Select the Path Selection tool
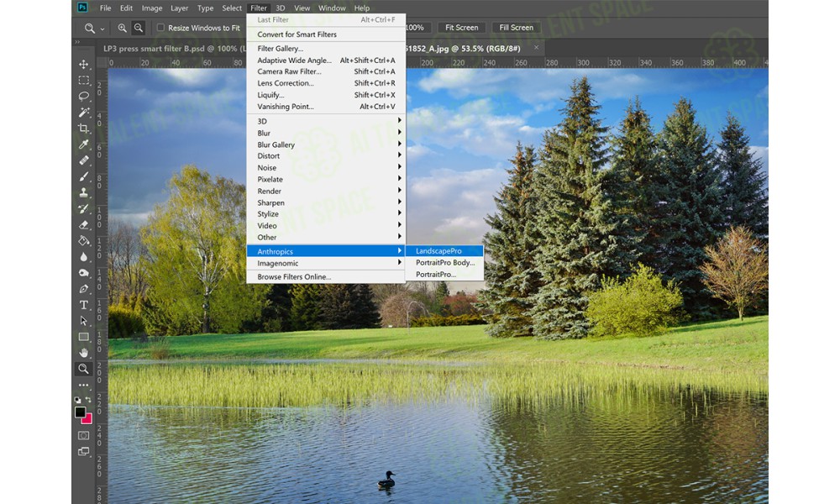Viewport: 840px width, 504px height. tap(83, 321)
